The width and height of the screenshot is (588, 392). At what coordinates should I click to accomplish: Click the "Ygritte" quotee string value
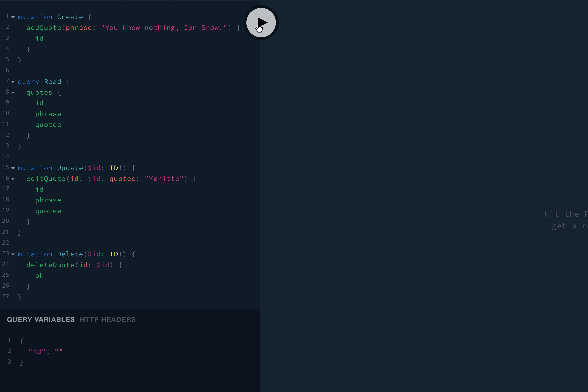(164, 179)
